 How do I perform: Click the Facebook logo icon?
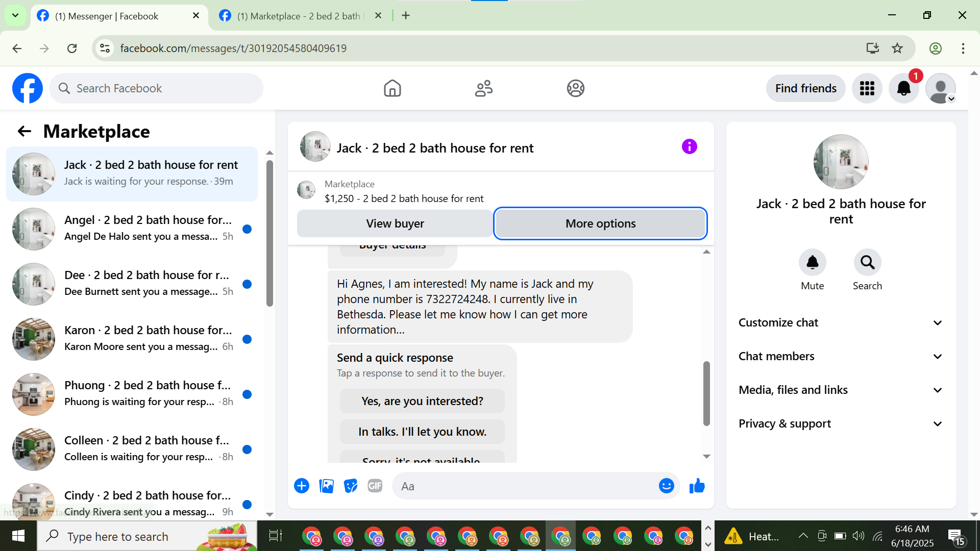pos(28,88)
